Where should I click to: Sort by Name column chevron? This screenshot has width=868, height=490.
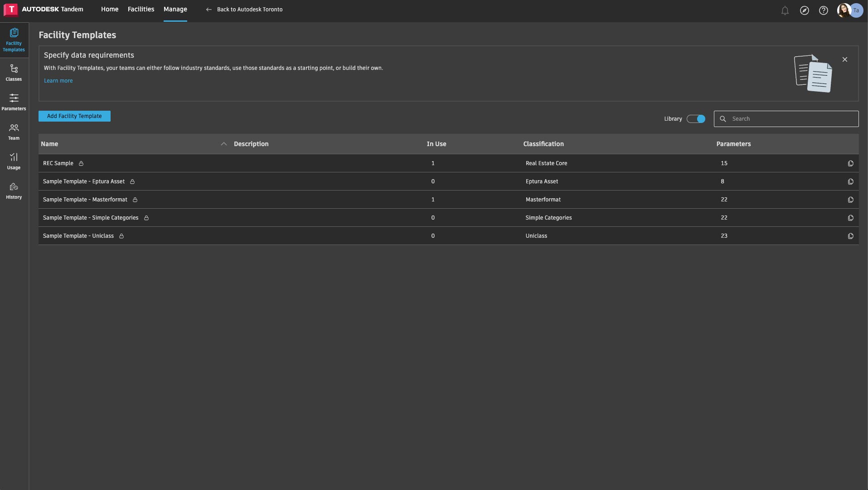pos(223,144)
